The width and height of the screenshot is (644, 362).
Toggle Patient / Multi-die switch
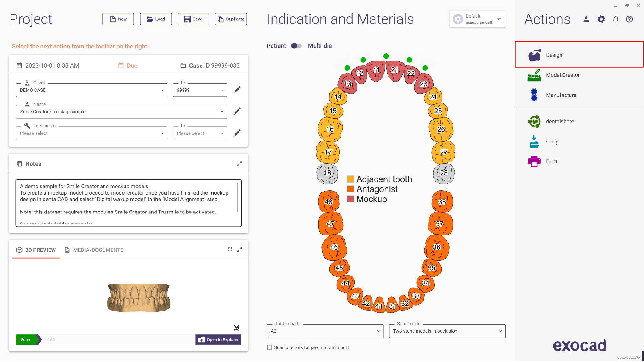[296, 46]
